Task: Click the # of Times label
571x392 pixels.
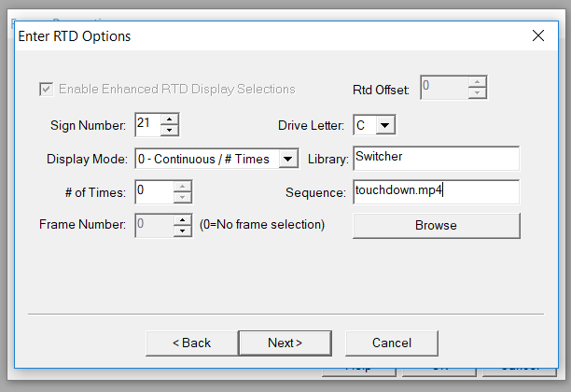Action: pyautogui.click(x=95, y=192)
